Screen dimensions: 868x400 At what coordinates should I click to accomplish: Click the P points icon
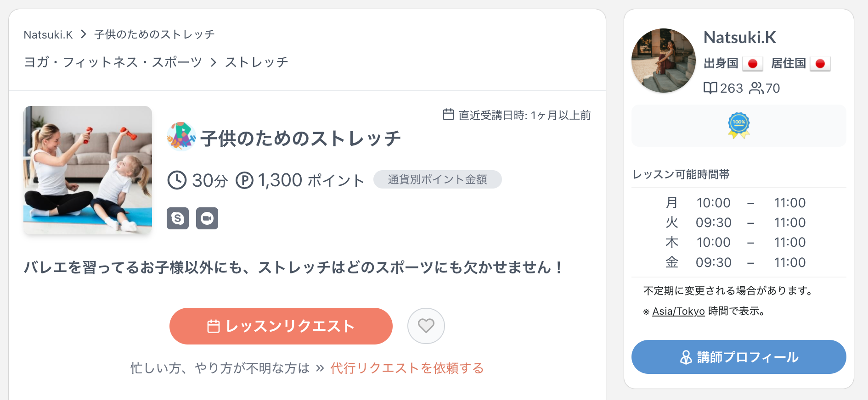[244, 180]
